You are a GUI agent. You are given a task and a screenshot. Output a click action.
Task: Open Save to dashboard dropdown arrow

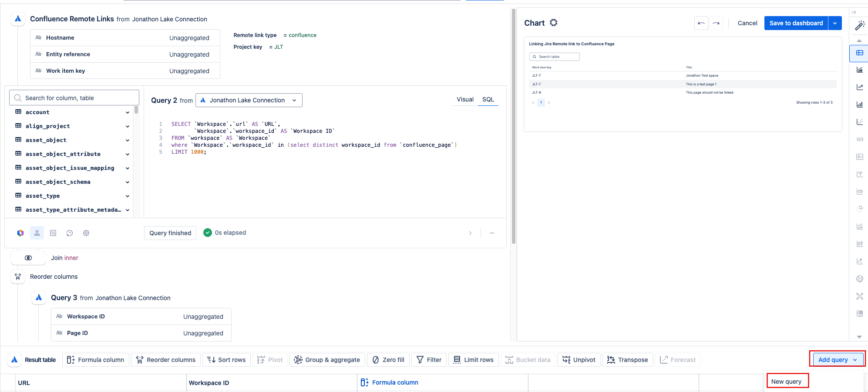coord(835,23)
